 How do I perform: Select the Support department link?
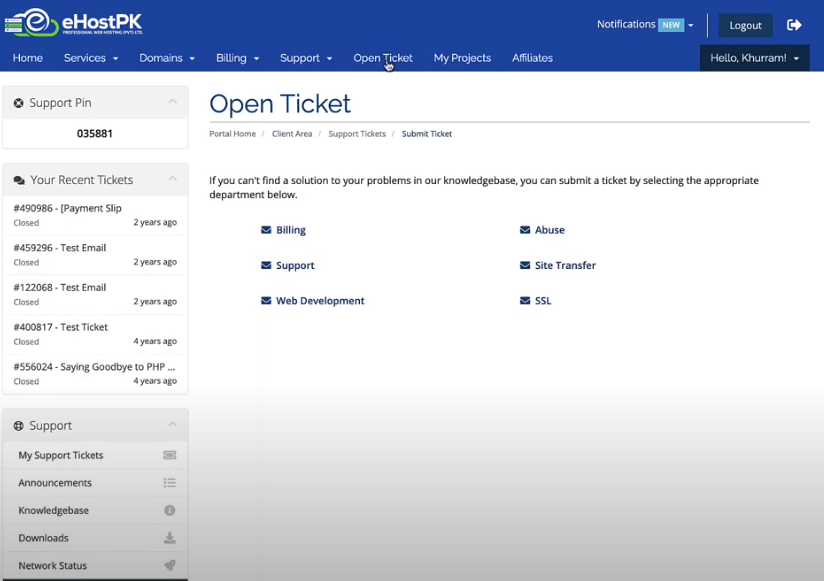(295, 265)
